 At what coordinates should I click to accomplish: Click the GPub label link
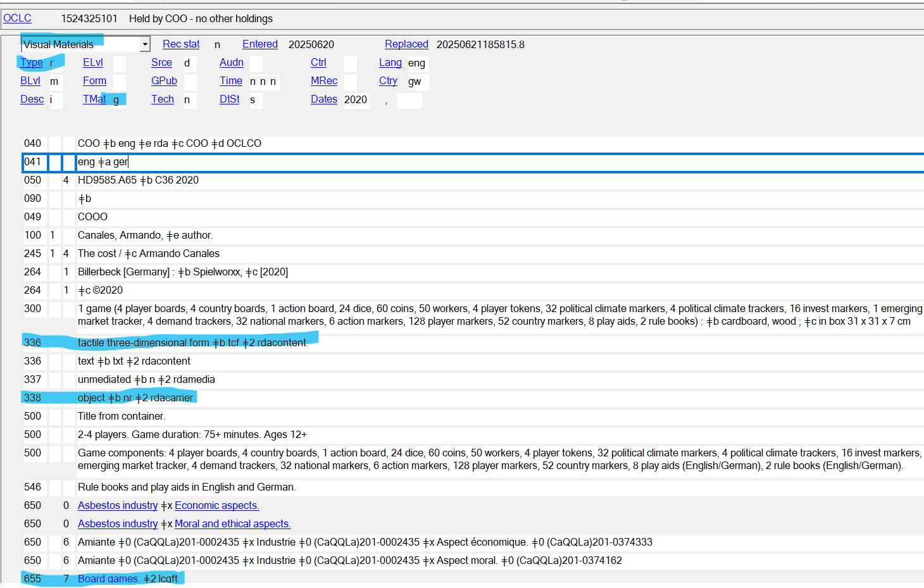pyautogui.click(x=164, y=81)
